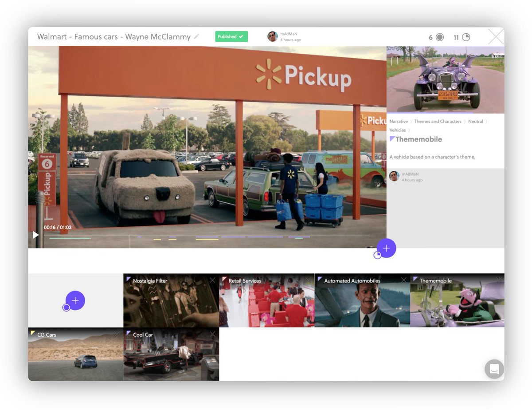The image size is (532, 410).
Task: Click the small circle badge on the empty card plus
Action: pos(66,307)
